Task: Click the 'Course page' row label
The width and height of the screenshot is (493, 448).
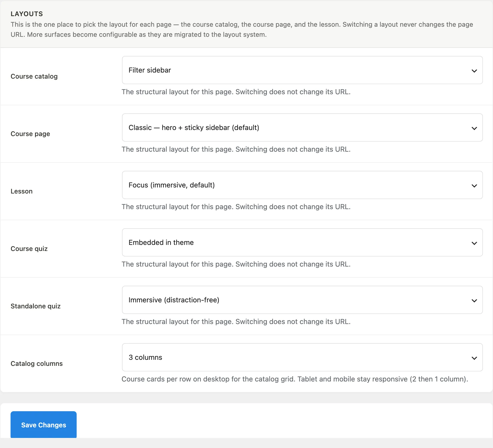Action: (30, 134)
